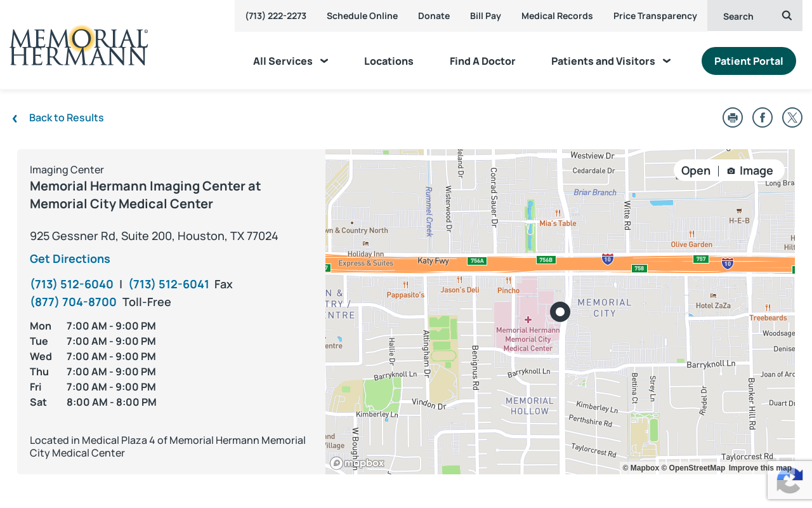The image size is (812, 508).
Task: Call main number (713) 512-6040
Action: (72, 284)
